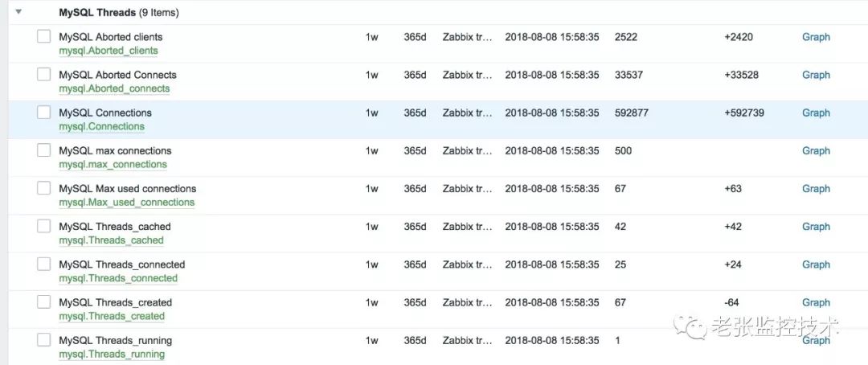
Task: Click the last value 592877
Action: point(632,113)
